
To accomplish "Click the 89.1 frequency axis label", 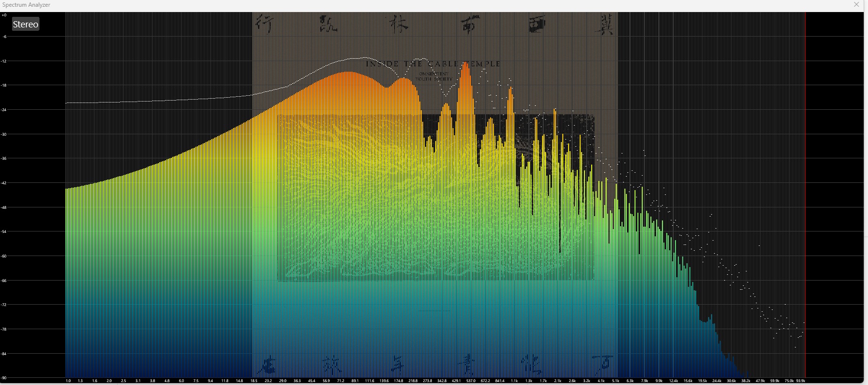I will (x=355, y=381).
